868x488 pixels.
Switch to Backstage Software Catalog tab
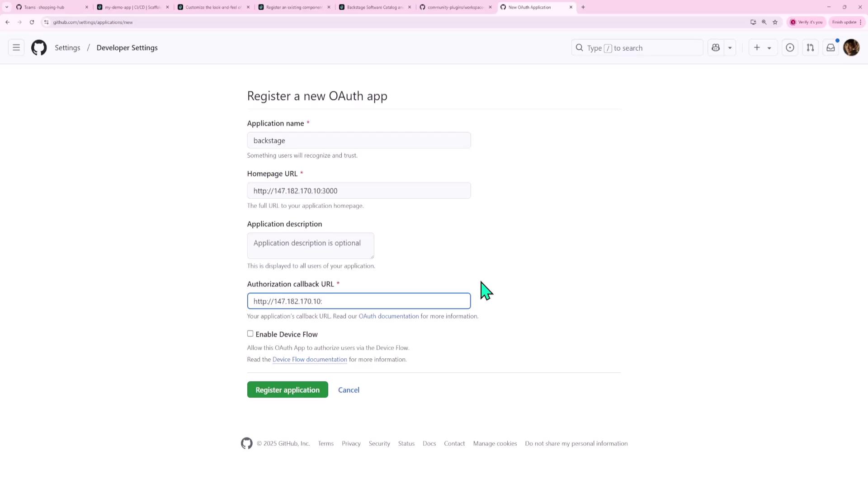tap(374, 7)
